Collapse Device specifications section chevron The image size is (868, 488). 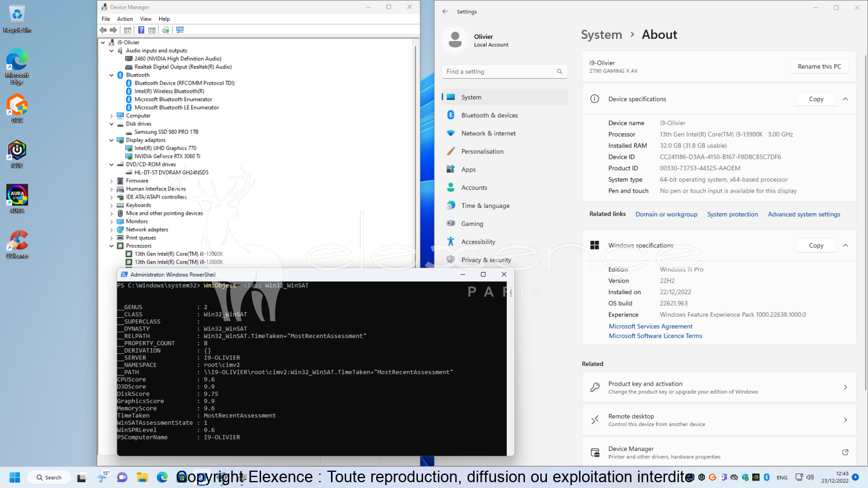coord(845,99)
